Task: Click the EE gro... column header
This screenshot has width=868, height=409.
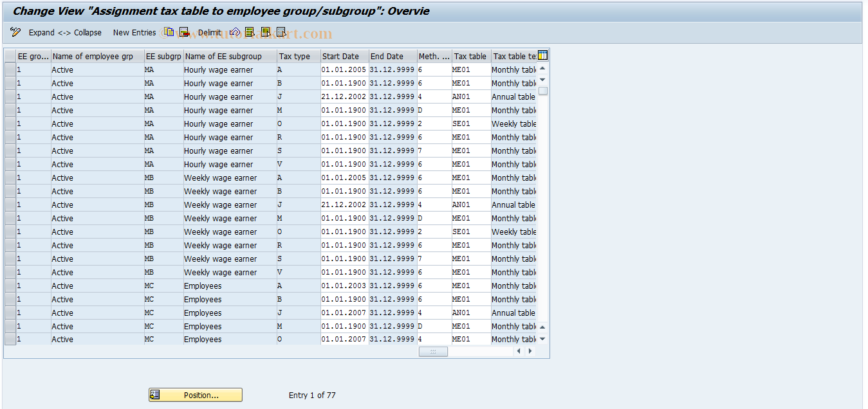Action: tap(33, 56)
